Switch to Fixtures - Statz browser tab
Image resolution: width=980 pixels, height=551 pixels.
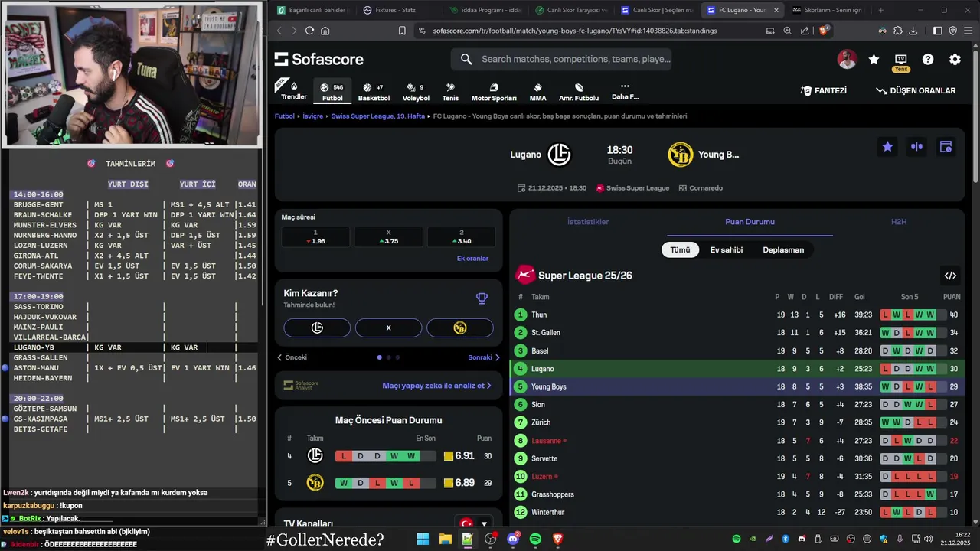point(395,10)
